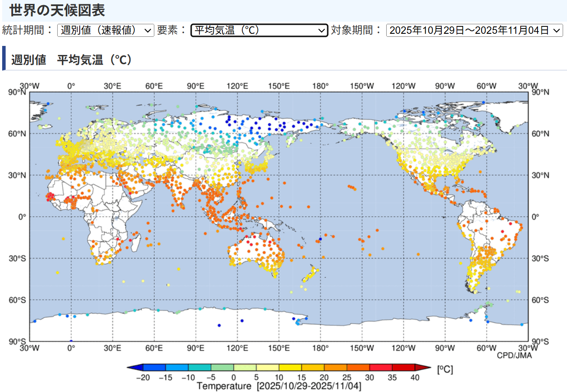Open the 統計期間 dropdown showing 週別値（速報値）
567x392 pixels.
coord(105,30)
